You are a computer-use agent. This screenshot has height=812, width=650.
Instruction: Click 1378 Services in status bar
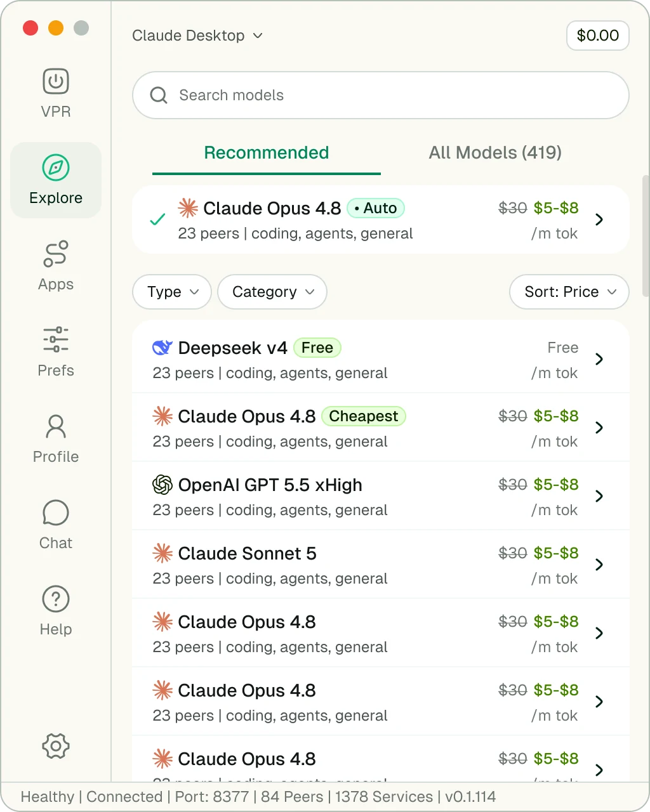(x=384, y=797)
